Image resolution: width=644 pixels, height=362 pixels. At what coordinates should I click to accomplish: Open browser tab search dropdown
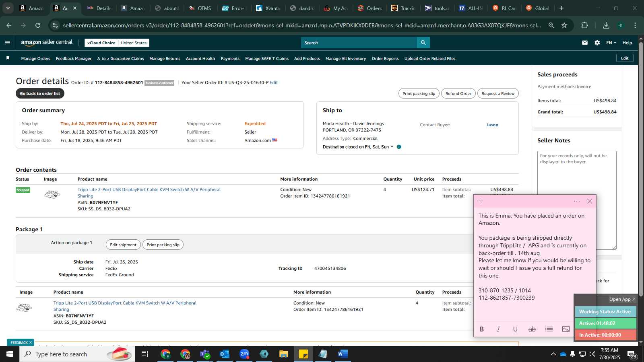click(8, 8)
